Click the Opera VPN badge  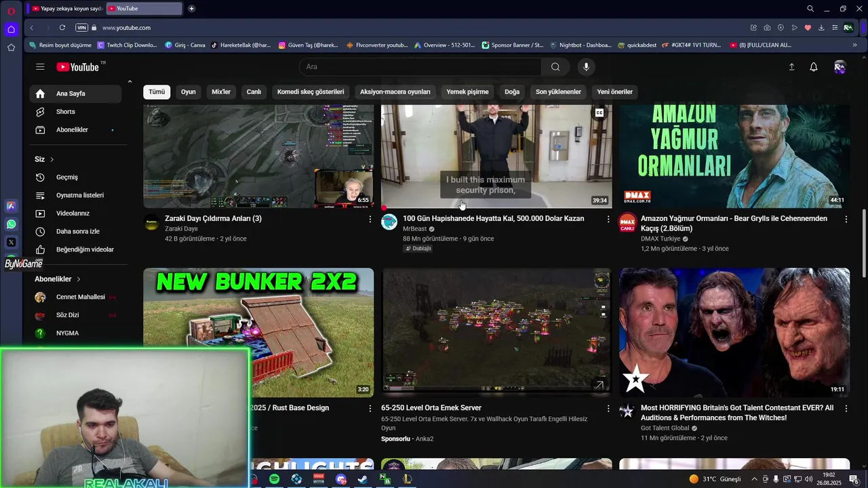coord(82,28)
